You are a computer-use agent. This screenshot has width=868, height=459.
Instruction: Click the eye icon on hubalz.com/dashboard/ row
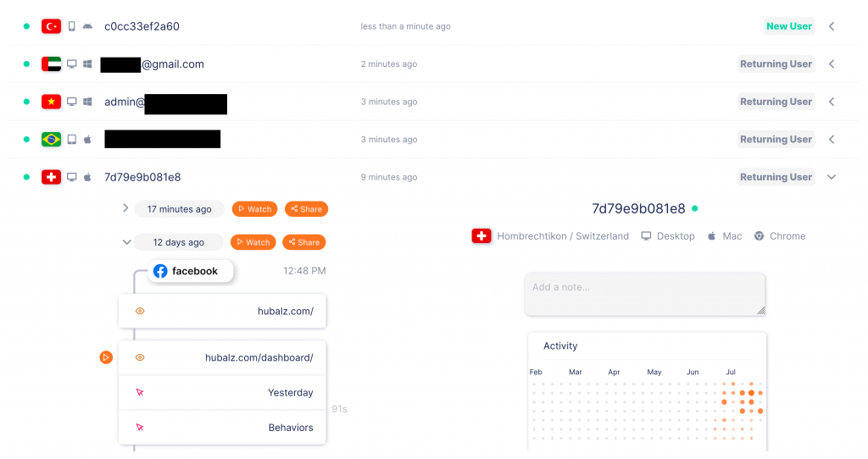click(140, 357)
